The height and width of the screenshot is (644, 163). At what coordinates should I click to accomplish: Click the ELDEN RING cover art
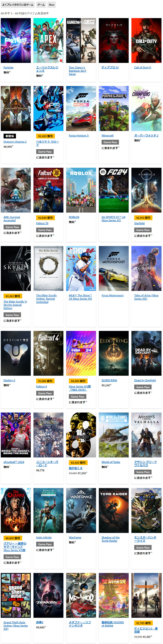coord(114,353)
